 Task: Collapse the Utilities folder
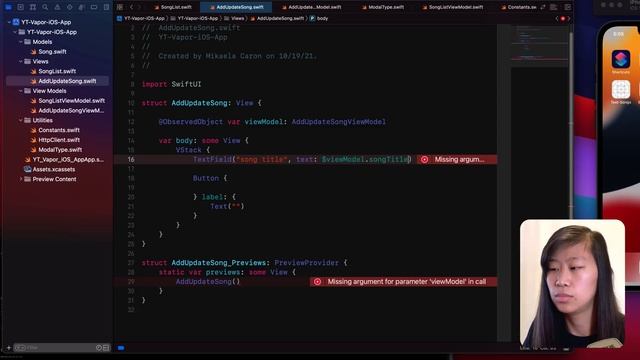[x=21, y=120]
